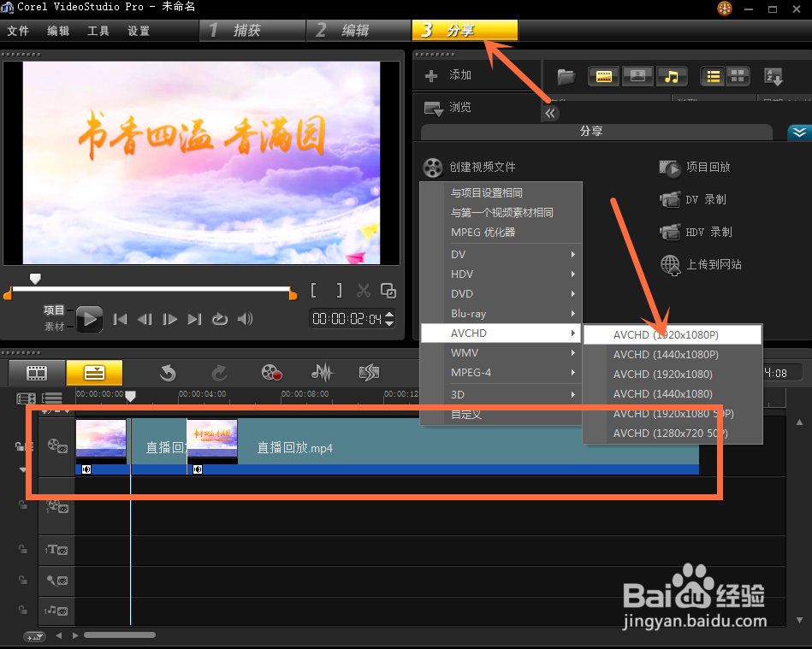Expand the Blu-ray submenu
Image resolution: width=812 pixels, height=649 pixels.
tap(501, 314)
